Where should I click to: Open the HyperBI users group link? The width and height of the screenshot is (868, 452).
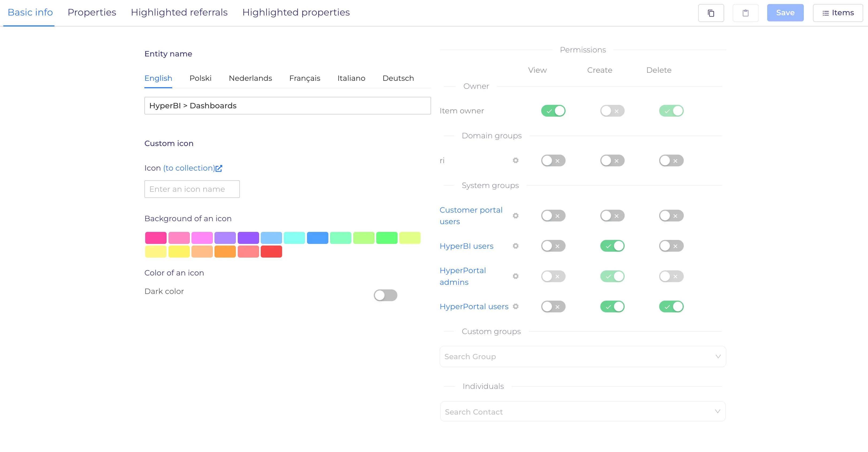[x=466, y=246]
